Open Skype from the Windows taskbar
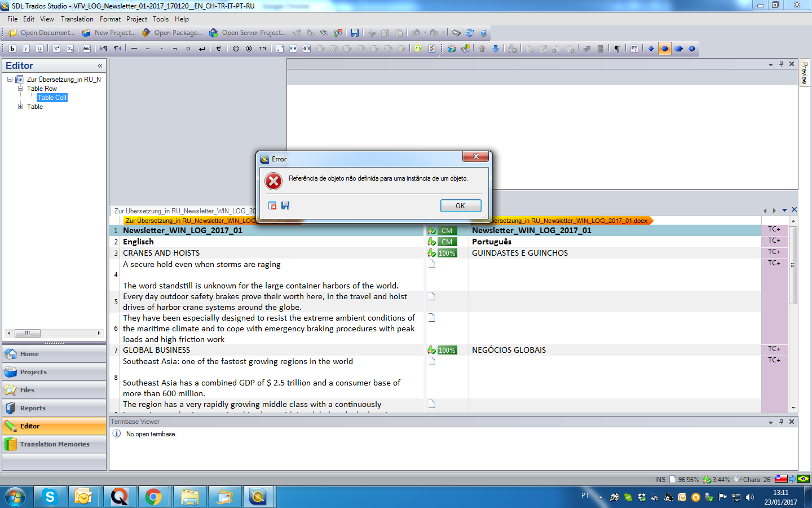The height and width of the screenshot is (508, 812). click(50, 497)
